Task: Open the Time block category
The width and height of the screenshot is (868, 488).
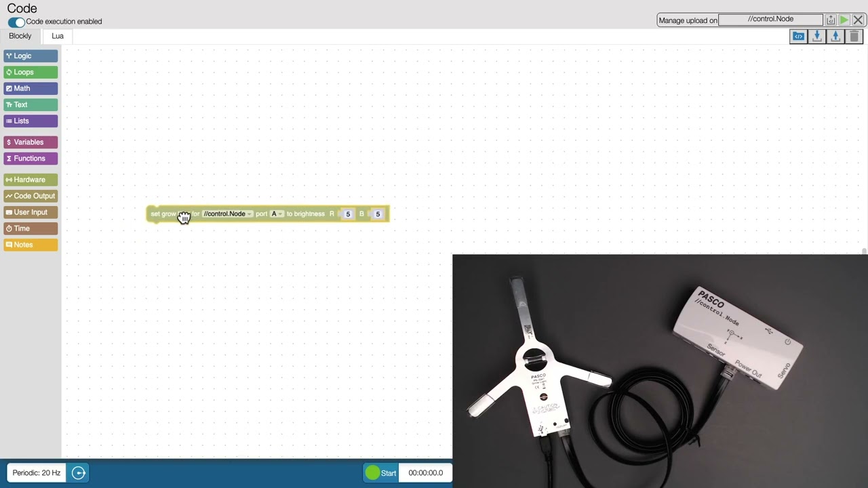Action: coord(31,228)
